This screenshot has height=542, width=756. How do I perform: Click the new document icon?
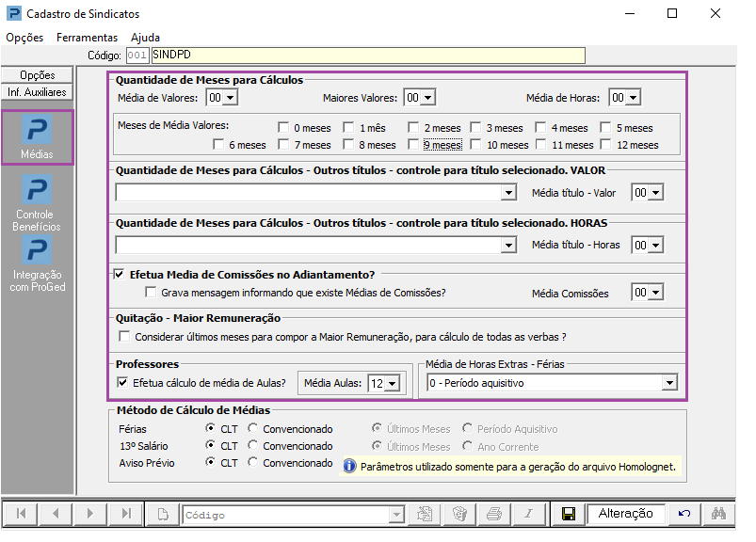[x=162, y=514]
